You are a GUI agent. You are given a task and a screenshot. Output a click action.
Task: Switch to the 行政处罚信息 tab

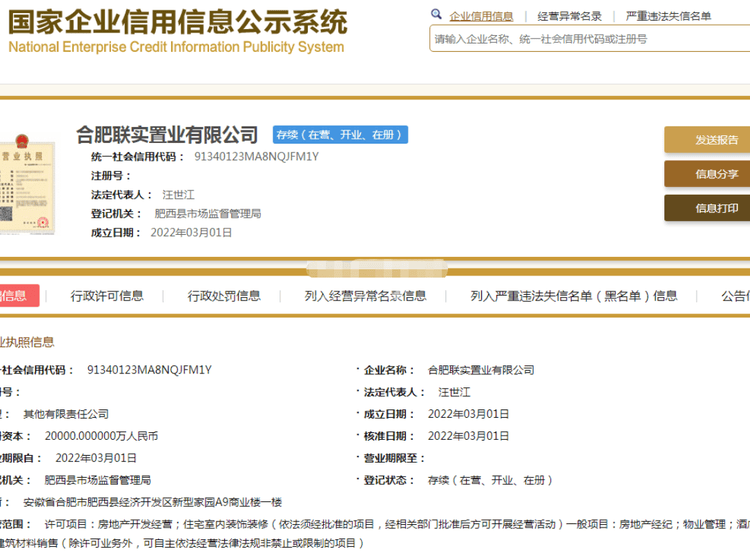coord(224,296)
